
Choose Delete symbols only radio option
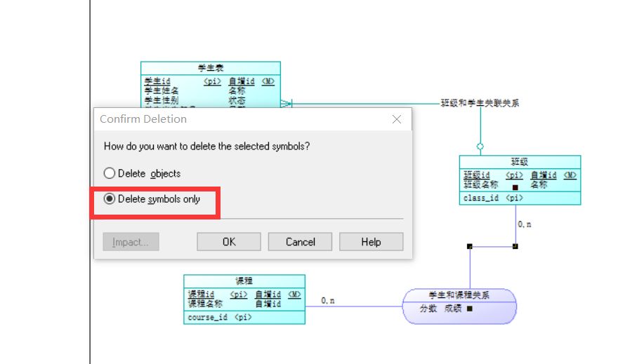tap(152, 199)
